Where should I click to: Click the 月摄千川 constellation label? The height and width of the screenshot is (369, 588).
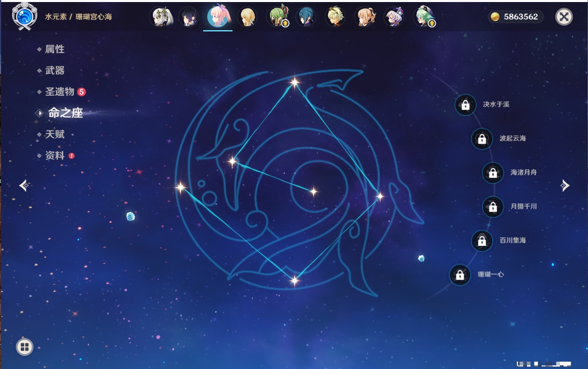point(524,206)
